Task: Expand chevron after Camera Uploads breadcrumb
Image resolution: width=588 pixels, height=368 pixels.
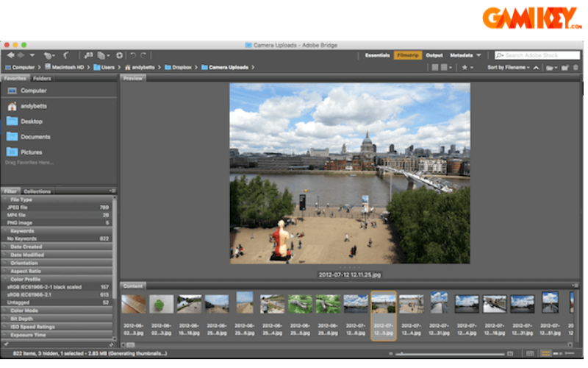Action: 253,67
